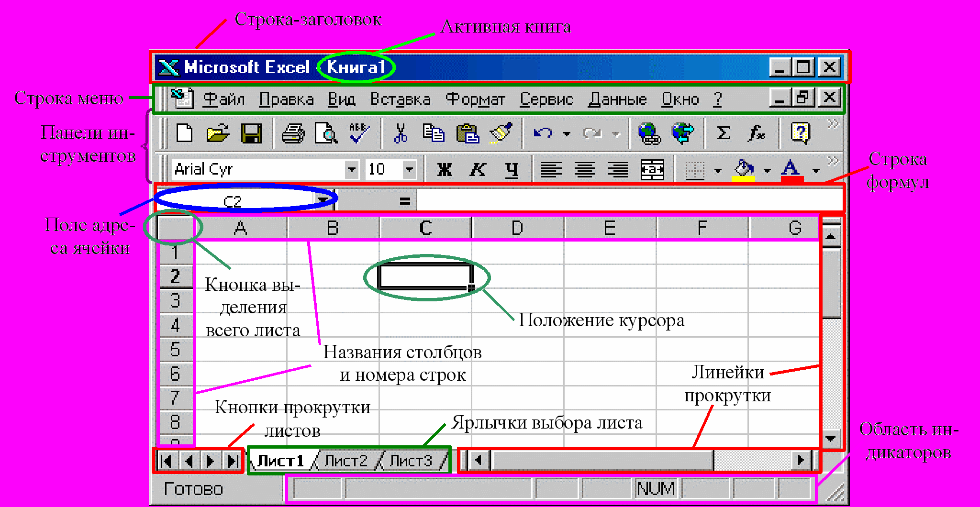980x507 pixels.
Task: Toggle underline Ч formatting
Action: click(x=512, y=169)
